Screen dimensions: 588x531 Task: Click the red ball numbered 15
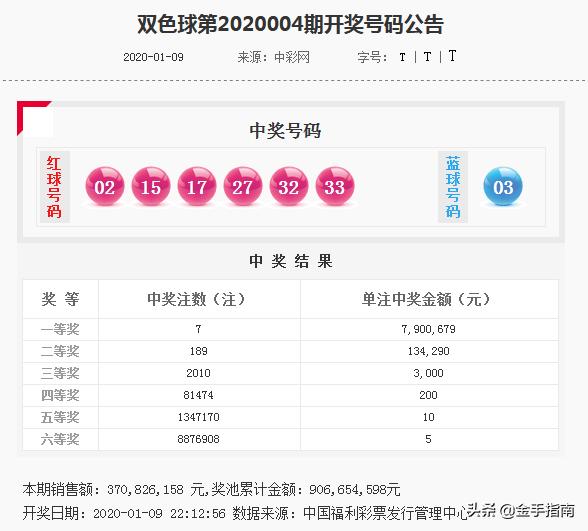pyautogui.click(x=151, y=186)
